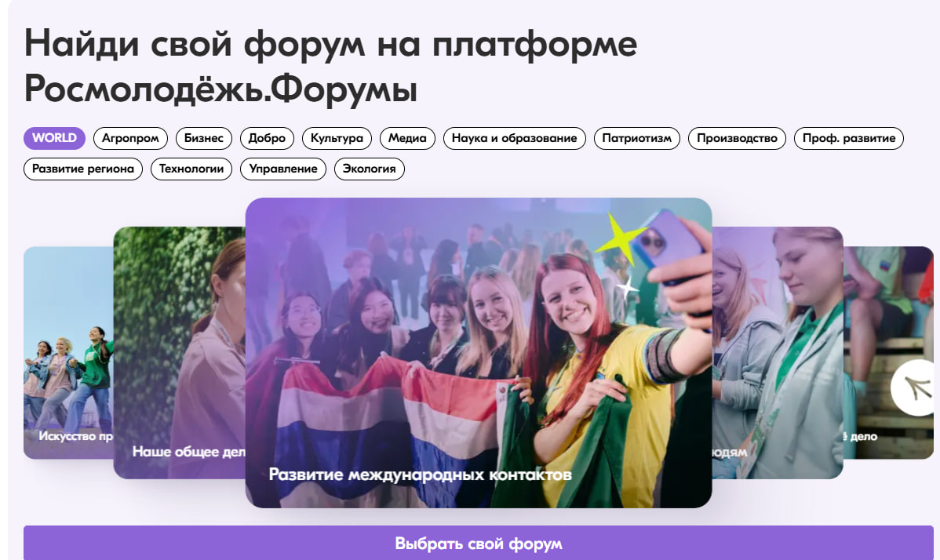Filter by Наука и образование

click(x=515, y=138)
